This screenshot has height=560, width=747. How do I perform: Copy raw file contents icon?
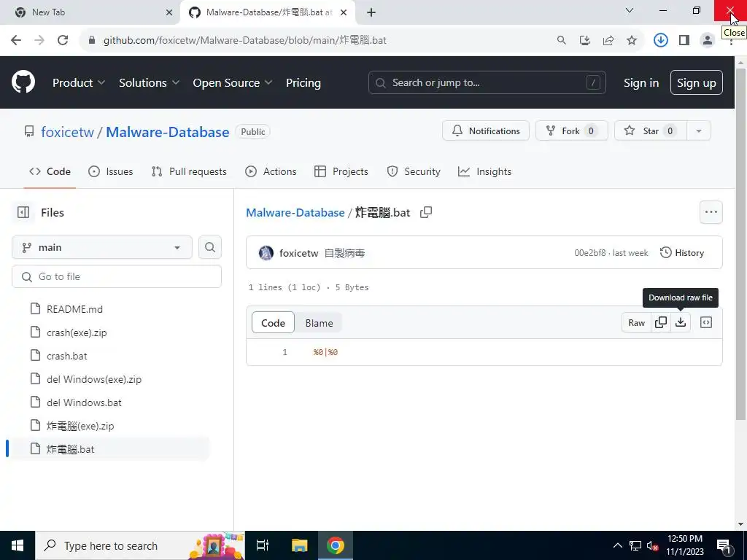[661, 322]
